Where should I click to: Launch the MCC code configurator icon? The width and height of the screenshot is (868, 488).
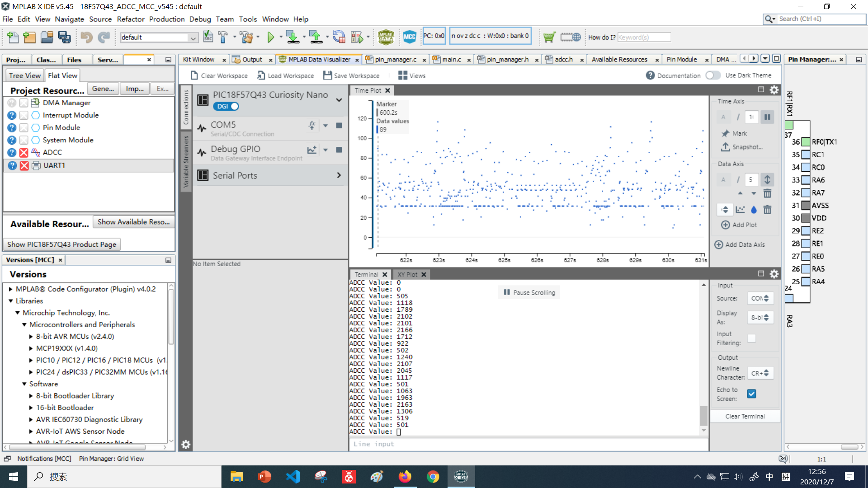410,37
